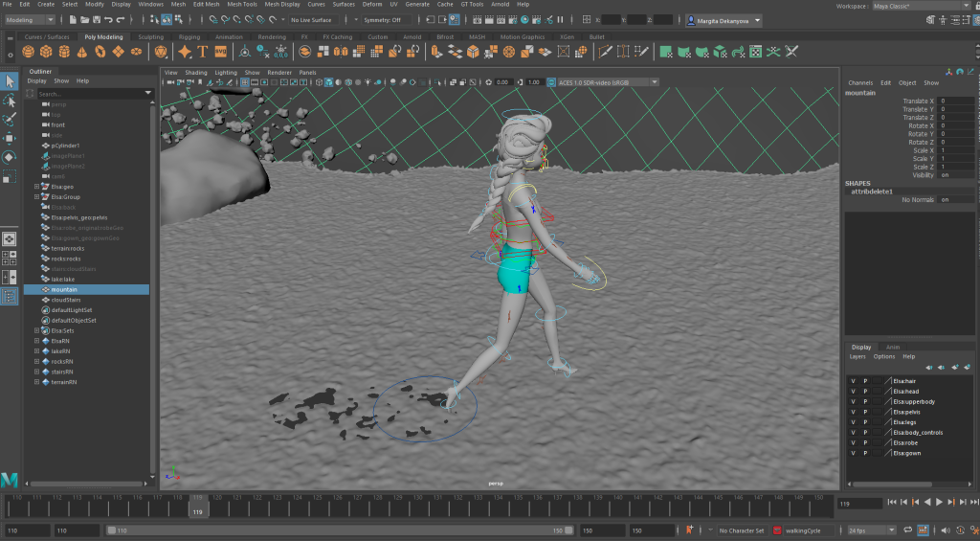
Task: Click play forwards button
Action: point(940,503)
